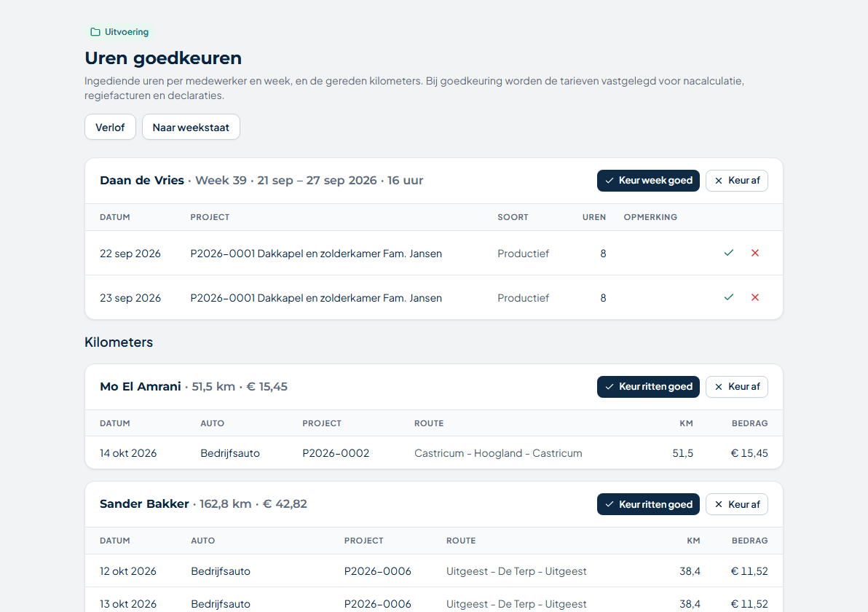Click the ROUTE column header in Mo El Amrani's table

coord(429,423)
